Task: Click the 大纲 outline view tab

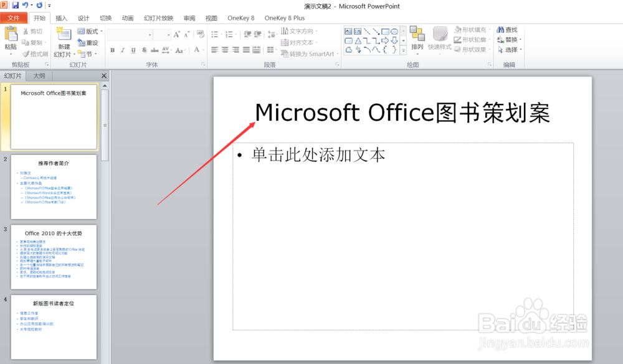Action: click(39, 75)
